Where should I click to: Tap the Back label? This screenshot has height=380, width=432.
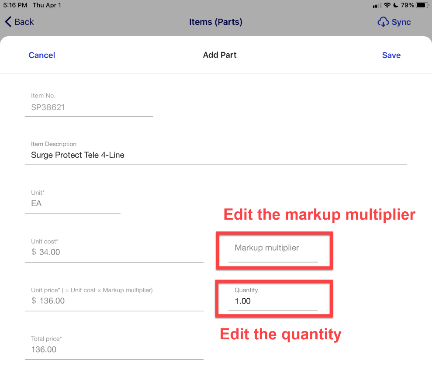pyautogui.click(x=24, y=22)
